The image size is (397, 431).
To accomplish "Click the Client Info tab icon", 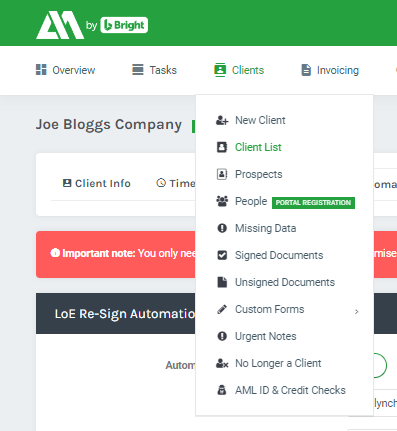I will coord(67,183).
